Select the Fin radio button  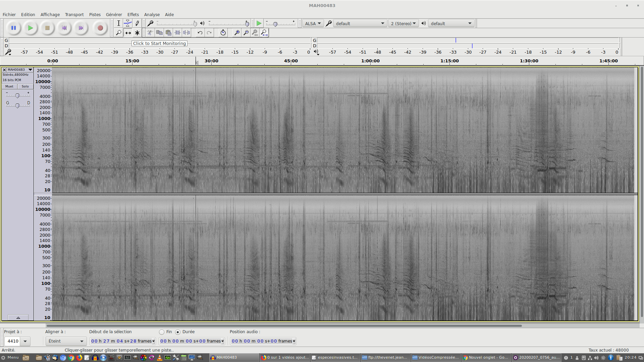click(162, 332)
